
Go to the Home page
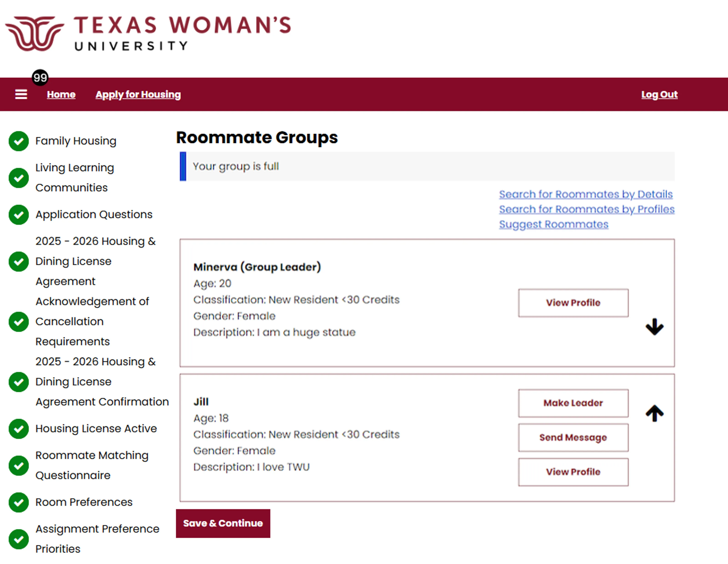pos(61,94)
